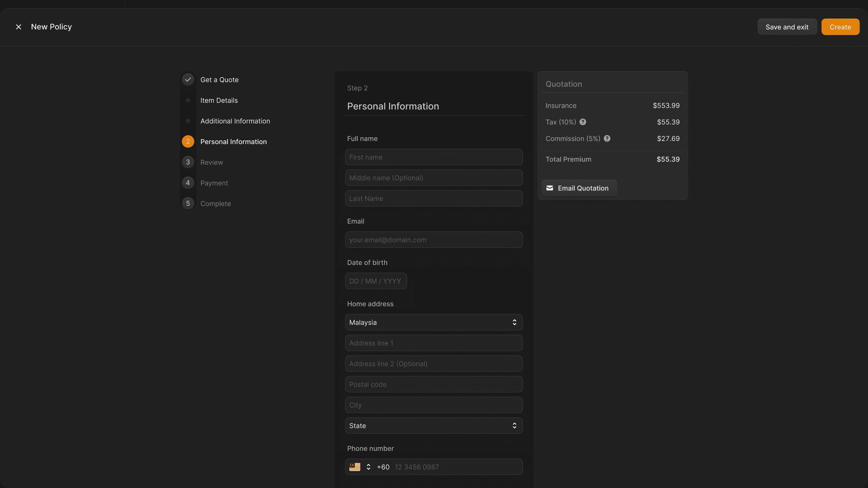Click the Commission help question-mark icon
Screen dimensions: 868x488
pos(607,138)
